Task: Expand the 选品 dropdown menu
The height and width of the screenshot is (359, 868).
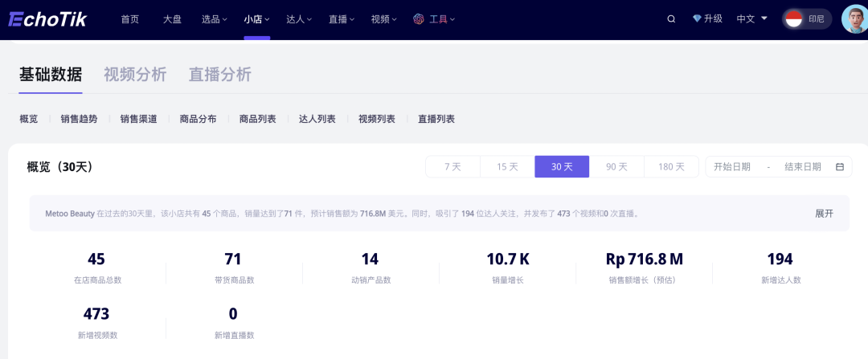Action: [x=214, y=19]
